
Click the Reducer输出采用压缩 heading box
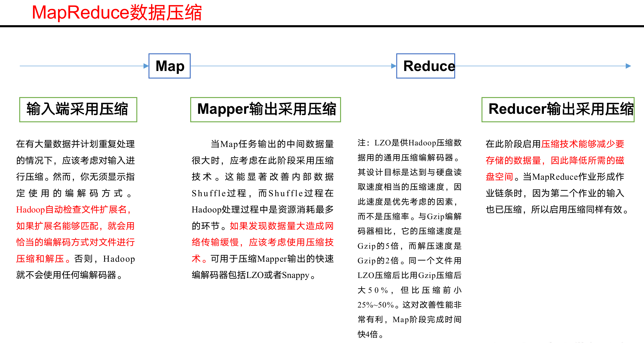click(x=558, y=109)
